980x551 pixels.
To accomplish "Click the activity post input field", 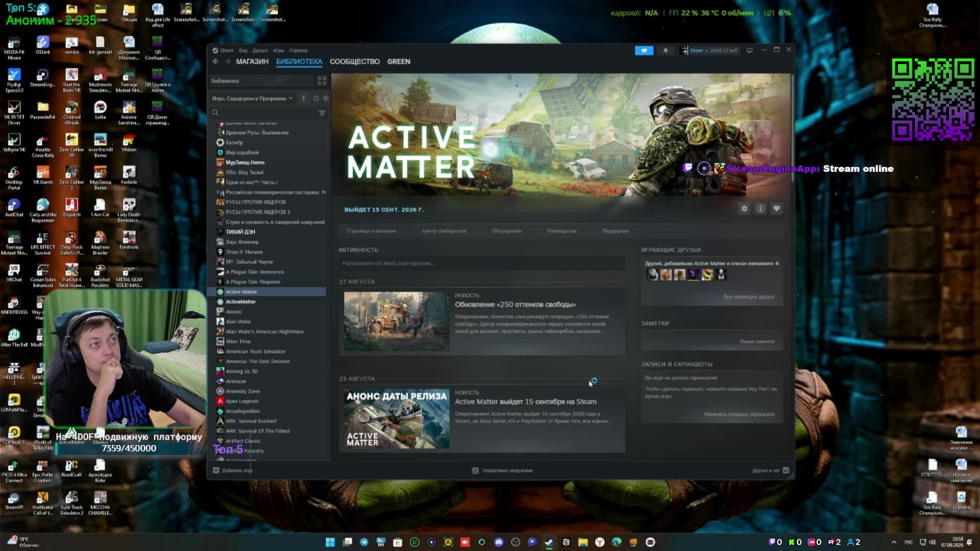I will click(x=482, y=263).
